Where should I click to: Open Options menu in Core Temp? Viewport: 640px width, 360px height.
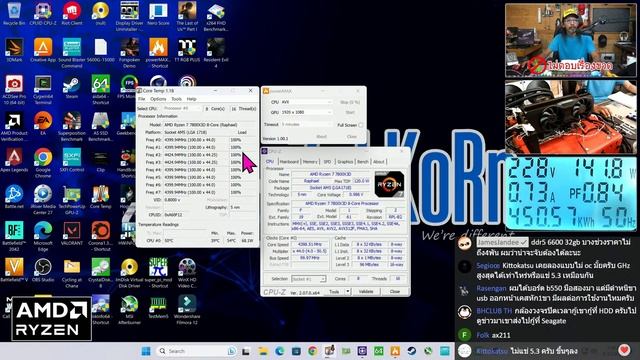tap(158, 99)
